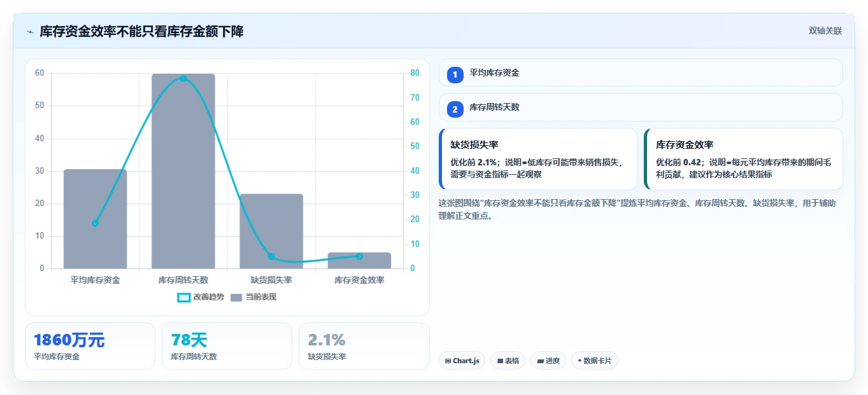This screenshot has width=868, height=395.
Task: Click the trend line point at 缺货损失率
Action: click(271, 256)
